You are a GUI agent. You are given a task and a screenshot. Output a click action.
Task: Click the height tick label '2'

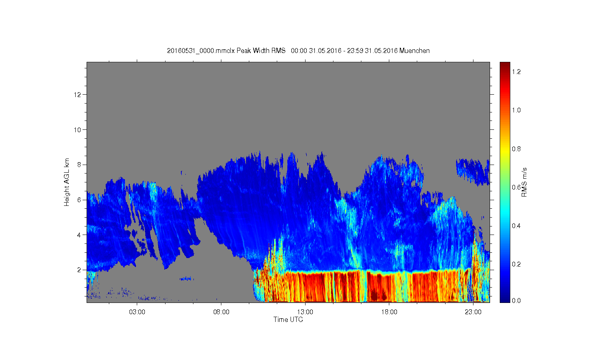pos(80,270)
